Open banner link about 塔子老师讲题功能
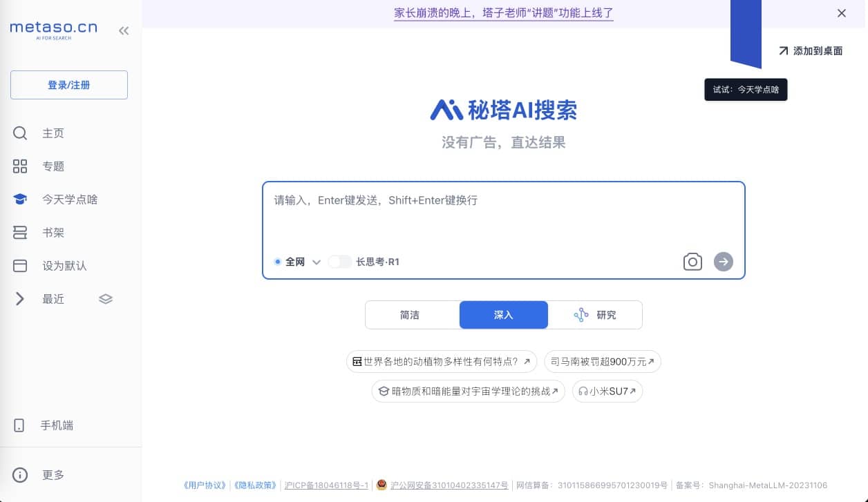This screenshot has width=868, height=502. 504,12
